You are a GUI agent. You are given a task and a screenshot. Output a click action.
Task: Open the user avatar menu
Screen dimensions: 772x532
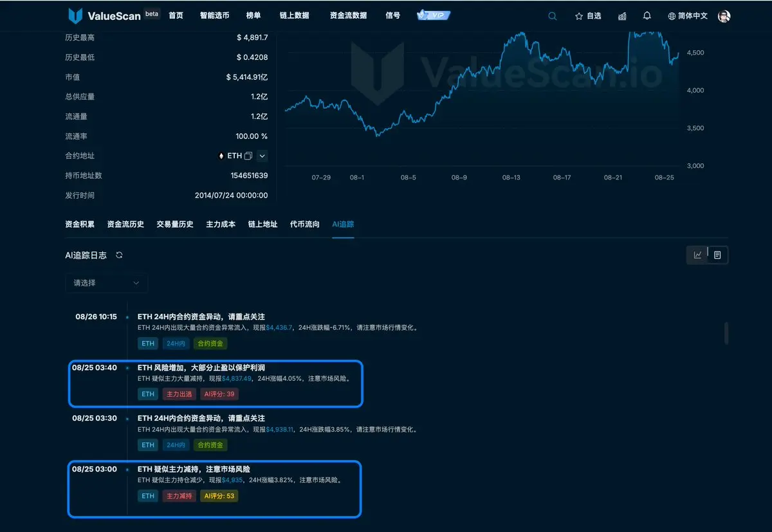coord(724,16)
